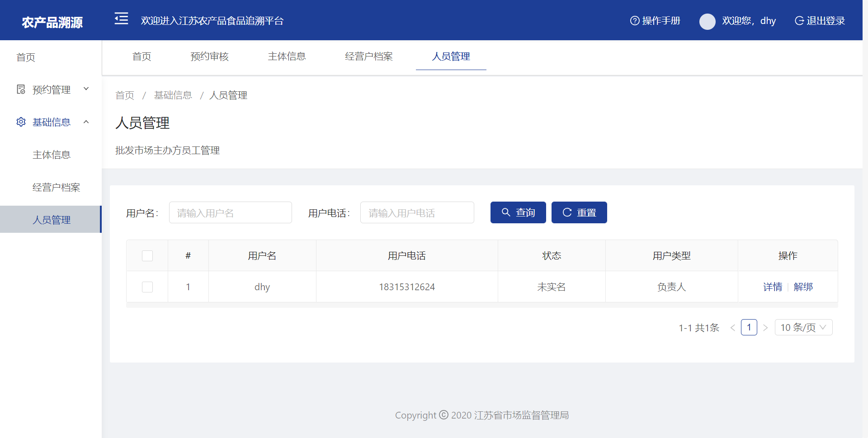Switch to the 经营户档案 tab
Screen dimensions: 868x438
pos(368,57)
